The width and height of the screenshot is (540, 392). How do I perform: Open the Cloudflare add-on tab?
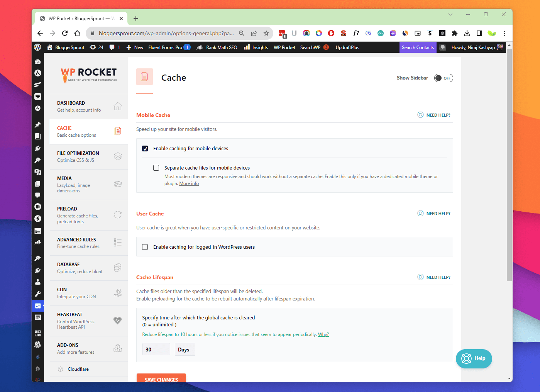click(x=89, y=369)
